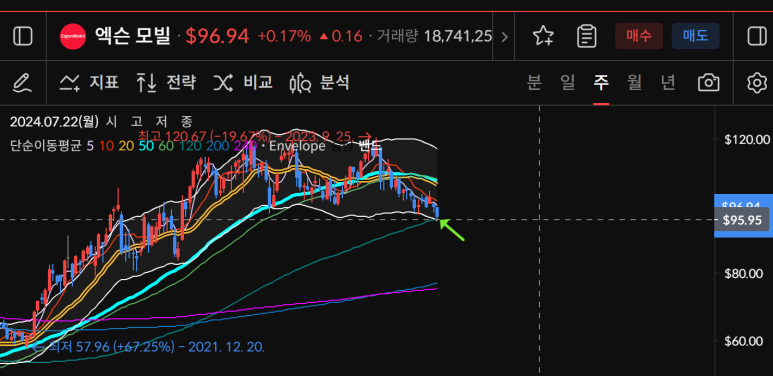Viewport: 773px width, 376px height.
Task: Open the 분석 analysis tool
Action: [x=319, y=82]
